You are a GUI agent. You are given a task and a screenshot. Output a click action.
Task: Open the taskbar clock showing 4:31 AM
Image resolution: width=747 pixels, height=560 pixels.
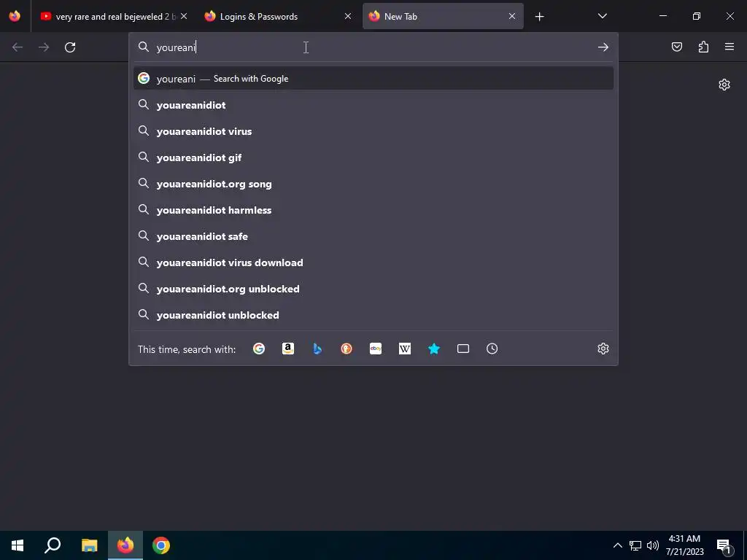(684, 545)
